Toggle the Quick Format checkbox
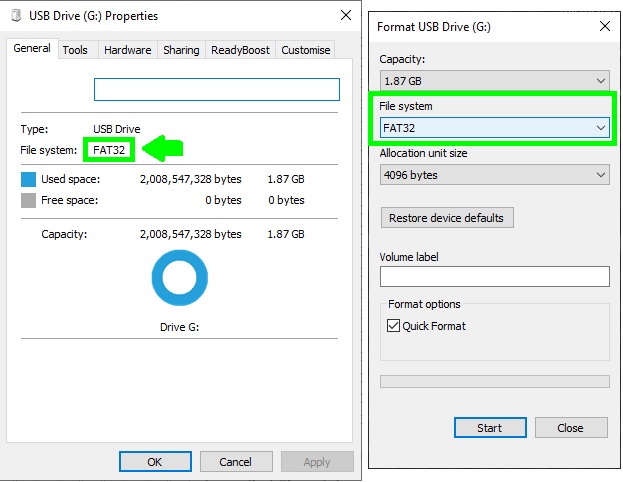623x482 pixels. click(x=394, y=326)
